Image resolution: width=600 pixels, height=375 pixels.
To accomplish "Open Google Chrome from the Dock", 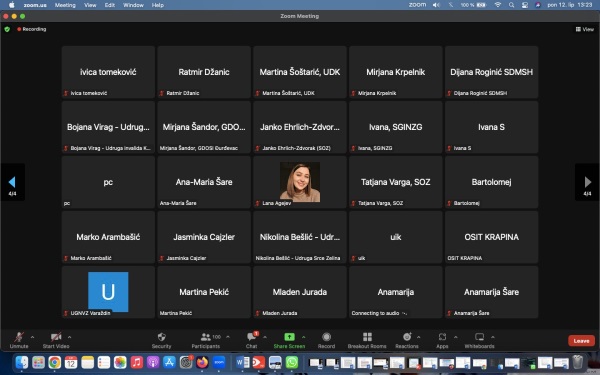I will coord(55,362).
